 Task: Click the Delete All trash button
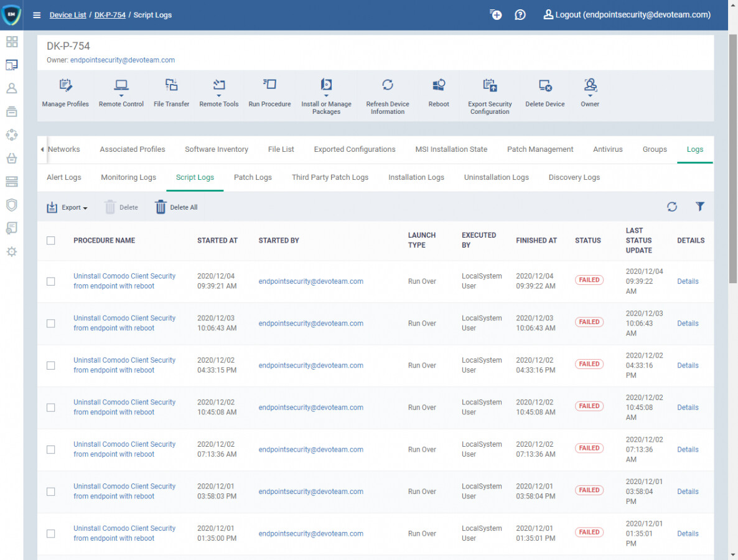pyautogui.click(x=177, y=207)
